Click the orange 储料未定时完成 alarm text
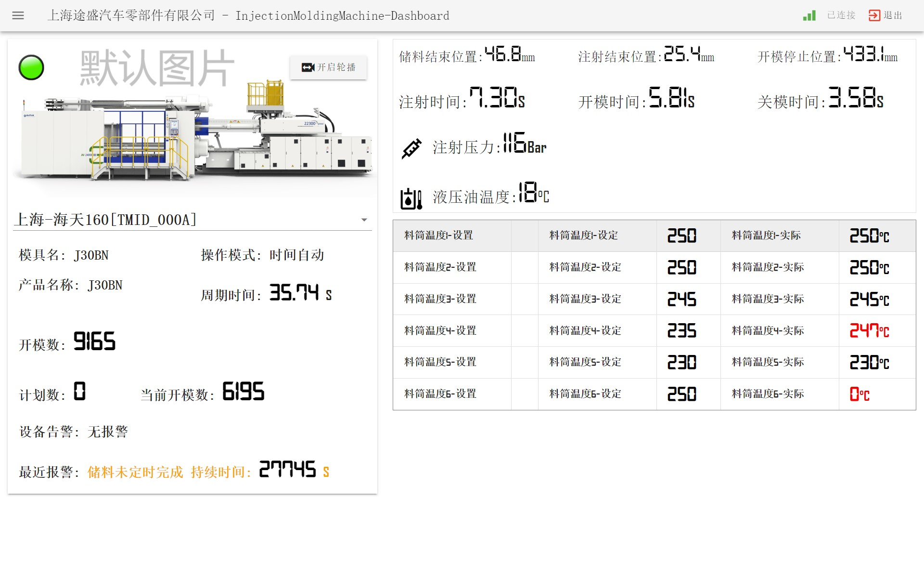Image resolution: width=924 pixels, height=578 pixels. point(135,472)
